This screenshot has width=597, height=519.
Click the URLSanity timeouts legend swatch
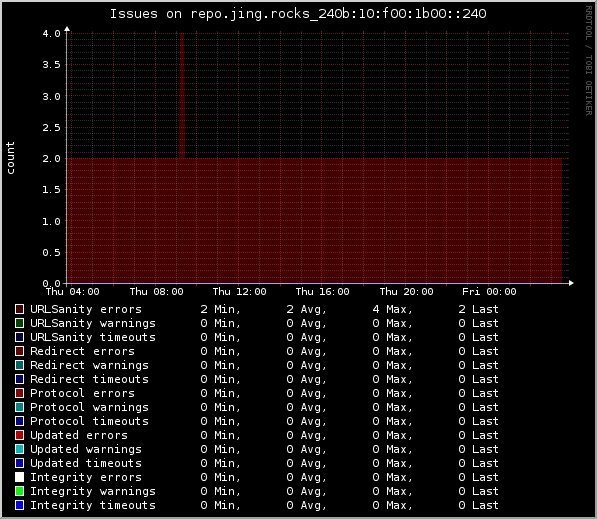pyautogui.click(x=19, y=337)
